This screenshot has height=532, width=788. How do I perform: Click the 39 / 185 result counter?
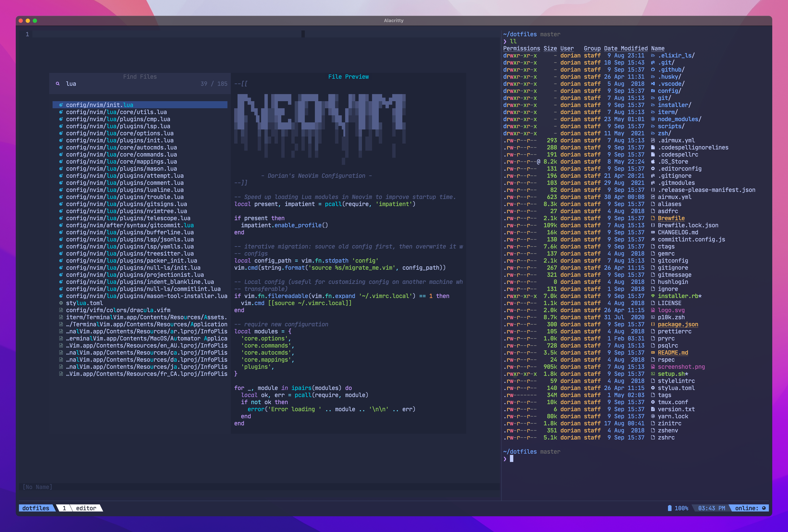click(x=214, y=84)
